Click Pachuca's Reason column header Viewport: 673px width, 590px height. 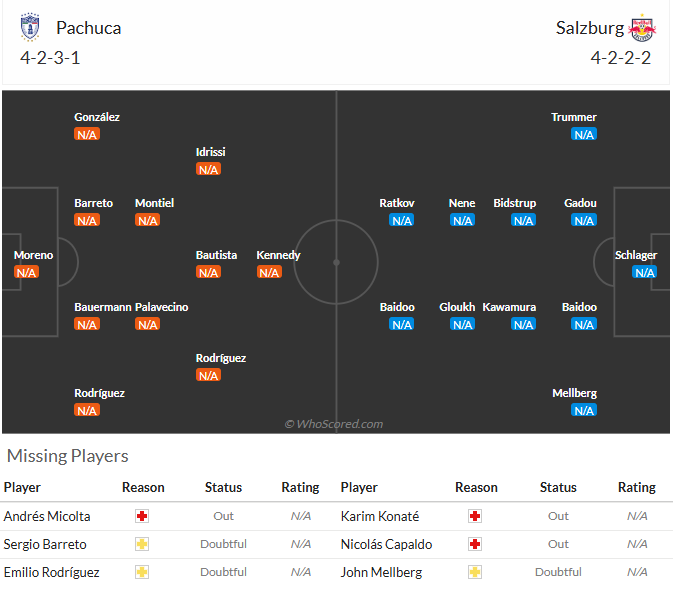click(x=143, y=487)
